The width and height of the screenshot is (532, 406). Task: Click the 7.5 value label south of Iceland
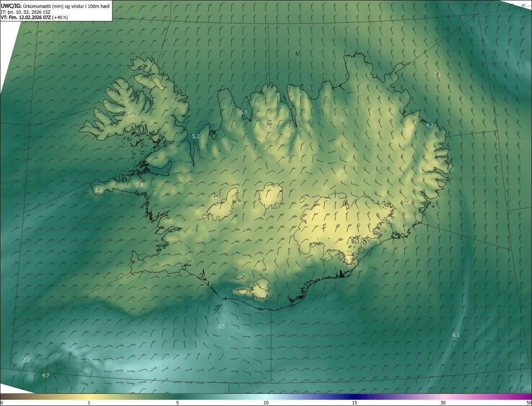point(221,327)
